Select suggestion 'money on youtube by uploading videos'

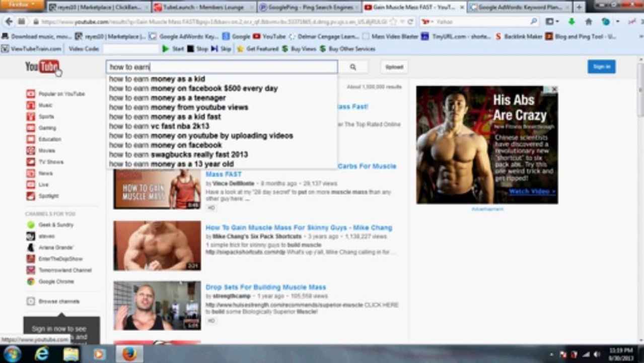(222, 136)
